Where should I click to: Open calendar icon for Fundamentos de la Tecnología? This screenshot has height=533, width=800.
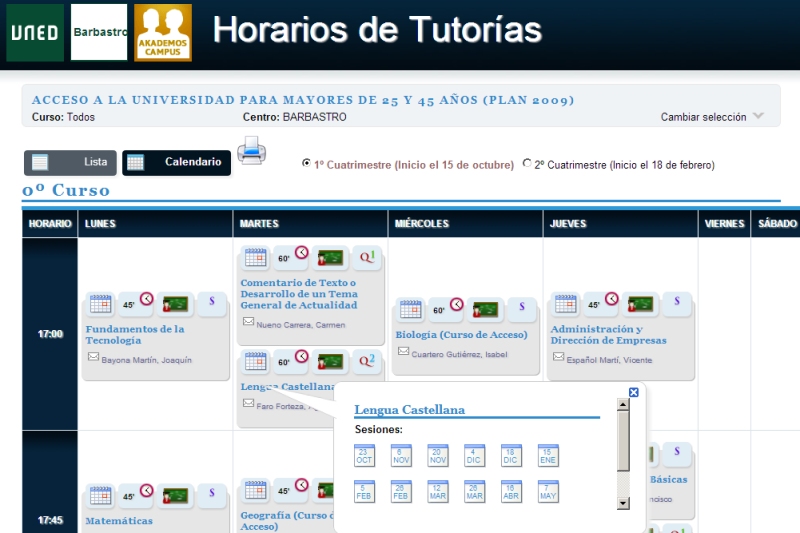(x=100, y=303)
